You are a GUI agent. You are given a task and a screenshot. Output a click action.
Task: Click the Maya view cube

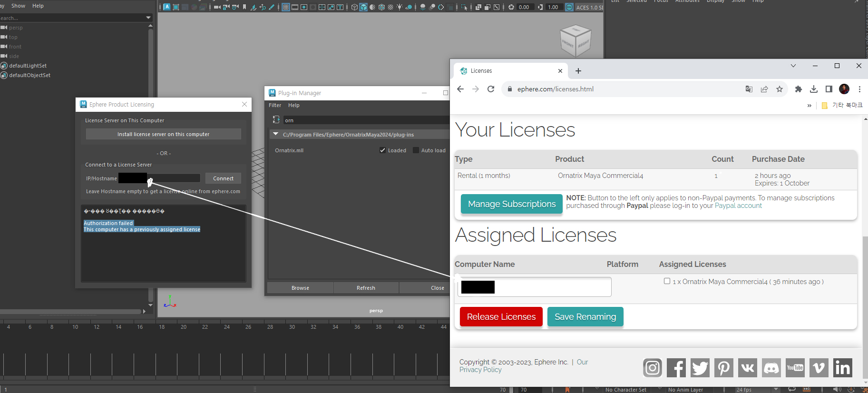point(575,41)
